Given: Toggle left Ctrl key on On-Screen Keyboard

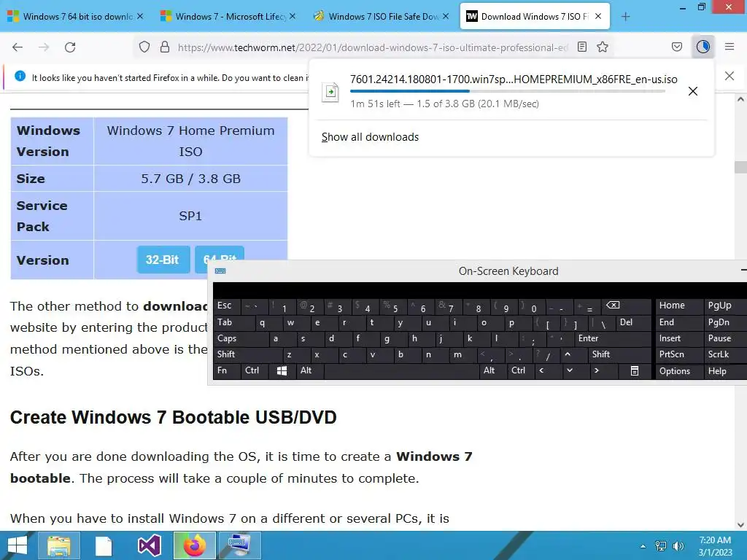Looking at the screenshot, I should pyautogui.click(x=255, y=370).
